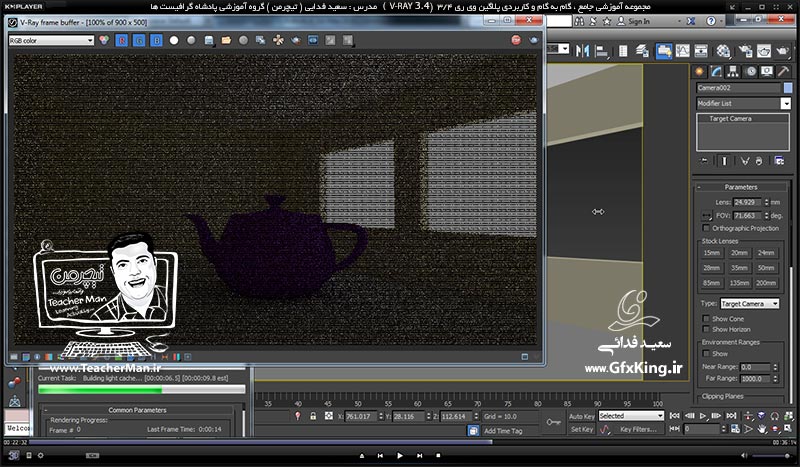The height and width of the screenshot is (467, 800).
Task: Enable Environment Ranges Show checkbox
Action: pos(706,353)
